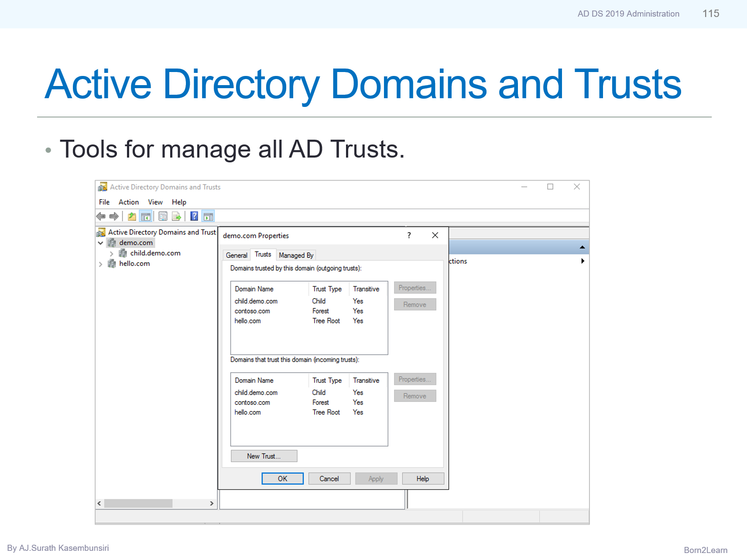This screenshot has width=747, height=560.
Task: Click the New Trust button
Action: (x=264, y=456)
